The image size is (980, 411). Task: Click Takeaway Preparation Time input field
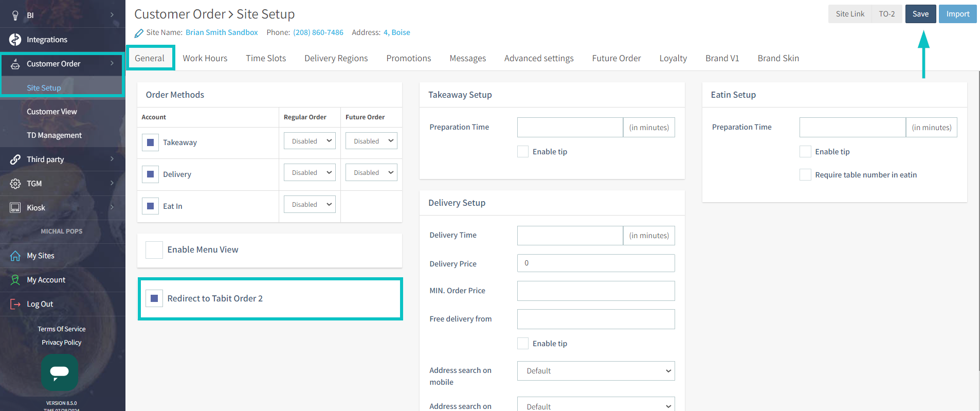click(570, 128)
